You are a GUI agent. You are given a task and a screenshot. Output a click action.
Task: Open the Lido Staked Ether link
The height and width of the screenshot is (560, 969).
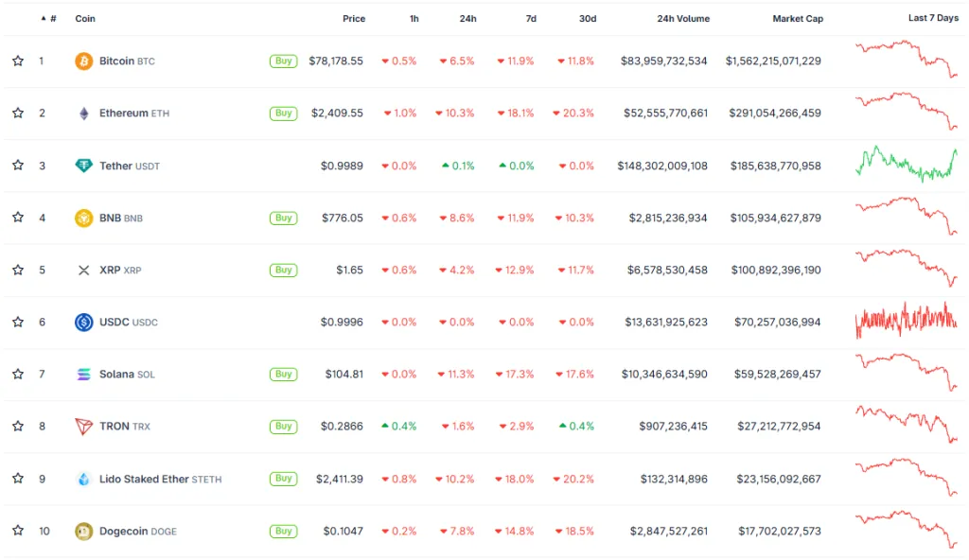pos(144,480)
